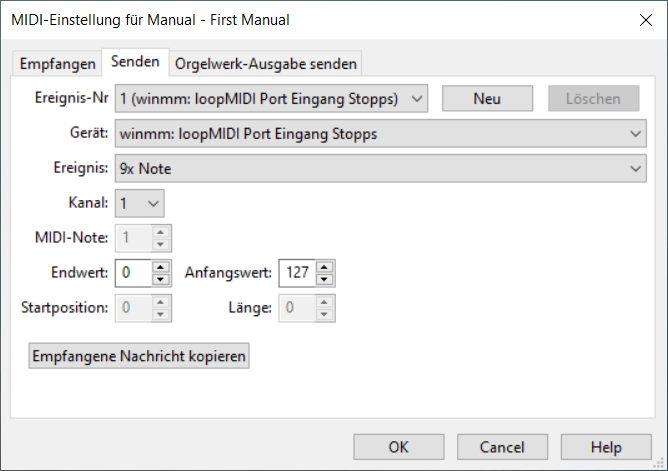Switch to the Empfangen tab
668x471 pixels.
(58, 63)
